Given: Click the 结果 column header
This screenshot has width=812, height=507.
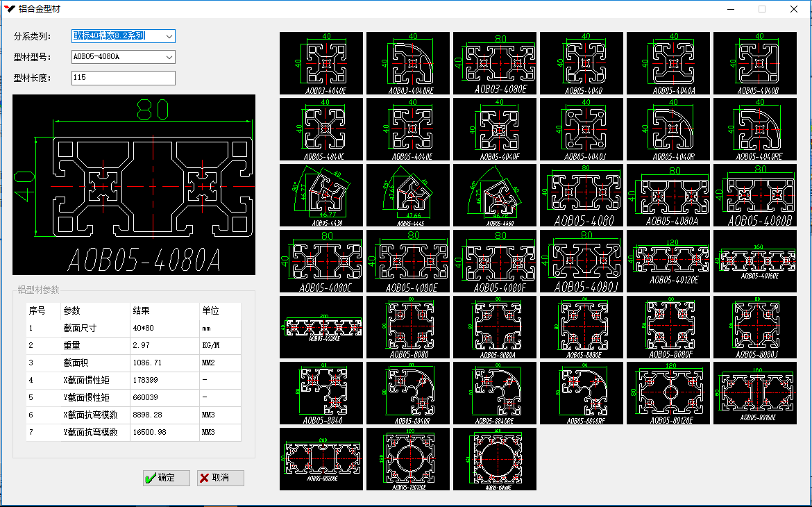Looking at the screenshot, I should (163, 310).
